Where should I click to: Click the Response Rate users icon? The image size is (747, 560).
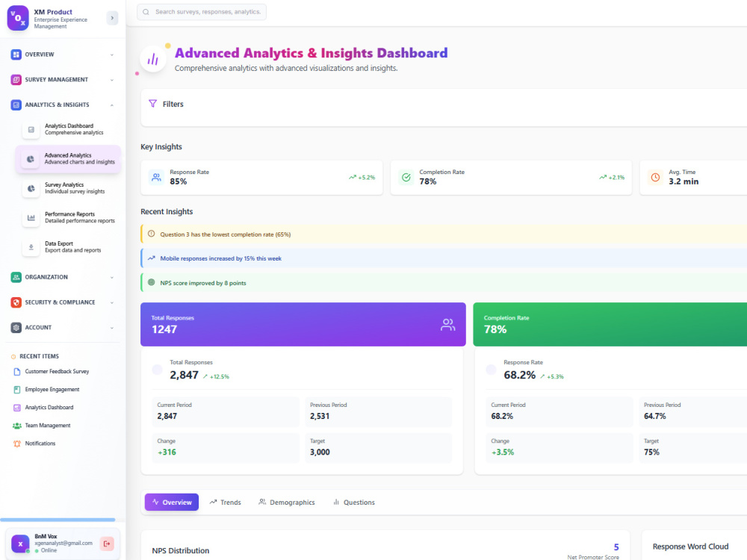[x=156, y=177]
